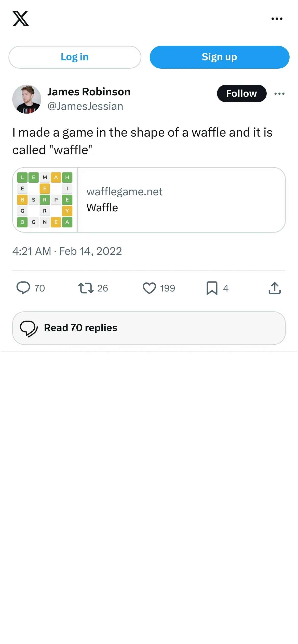Open the James Robinson display name link

tap(89, 92)
